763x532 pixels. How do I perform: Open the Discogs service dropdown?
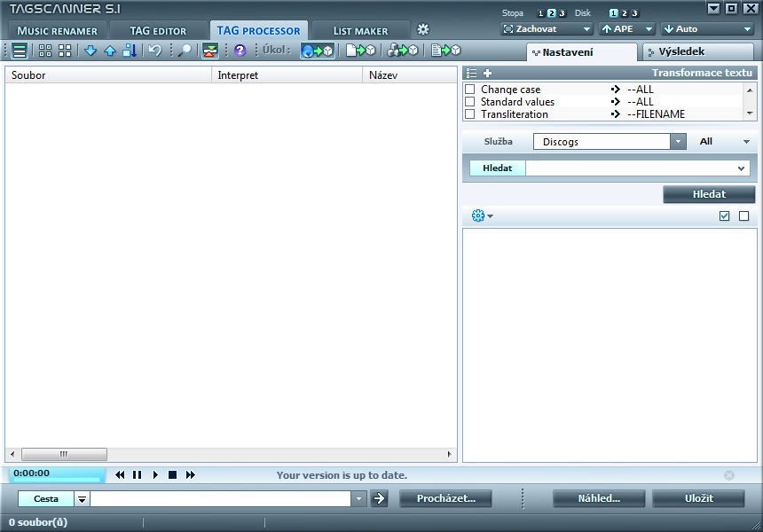tap(678, 142)
